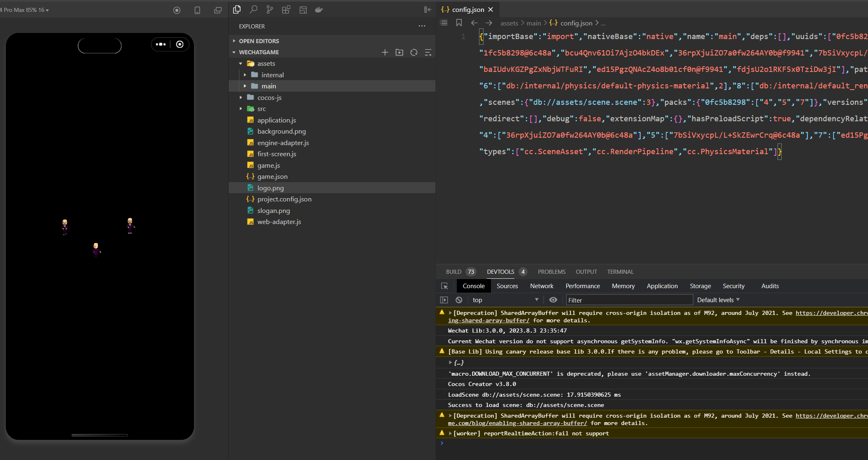Click the inspect element selector icon

coord(444,286)
